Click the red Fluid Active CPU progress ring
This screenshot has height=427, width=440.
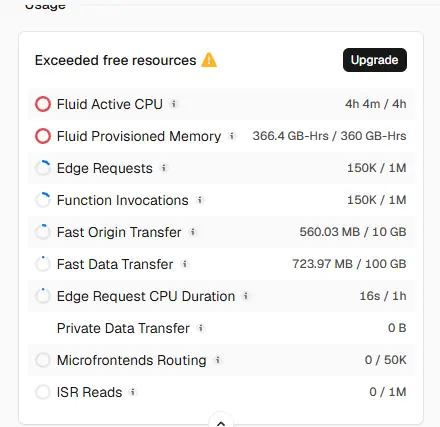(x=43, y=104)
